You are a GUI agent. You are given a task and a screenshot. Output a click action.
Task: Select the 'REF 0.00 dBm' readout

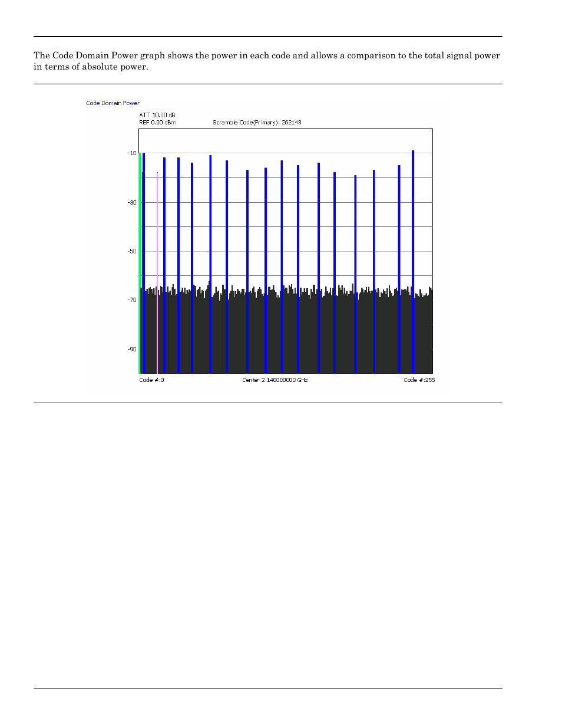157,123
